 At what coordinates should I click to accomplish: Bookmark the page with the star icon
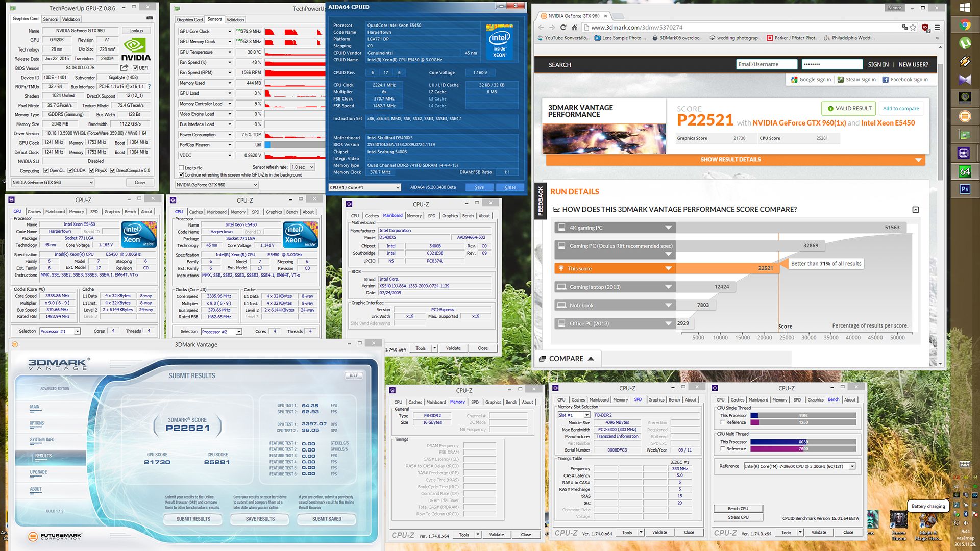point(913,28)
